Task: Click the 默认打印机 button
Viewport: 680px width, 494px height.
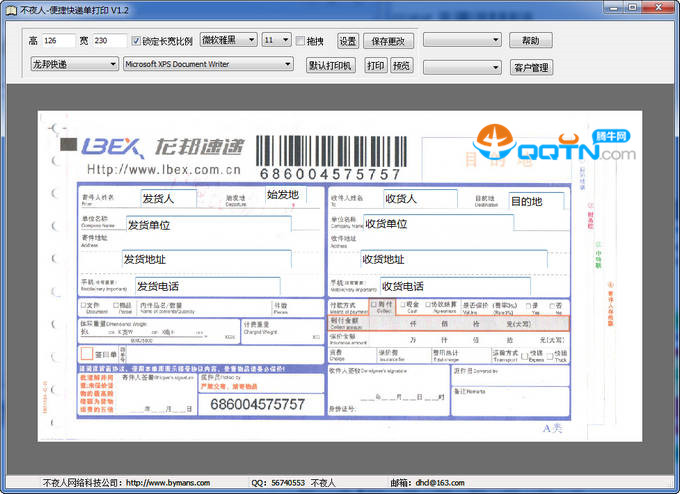Action: click(x=330, y=66)
